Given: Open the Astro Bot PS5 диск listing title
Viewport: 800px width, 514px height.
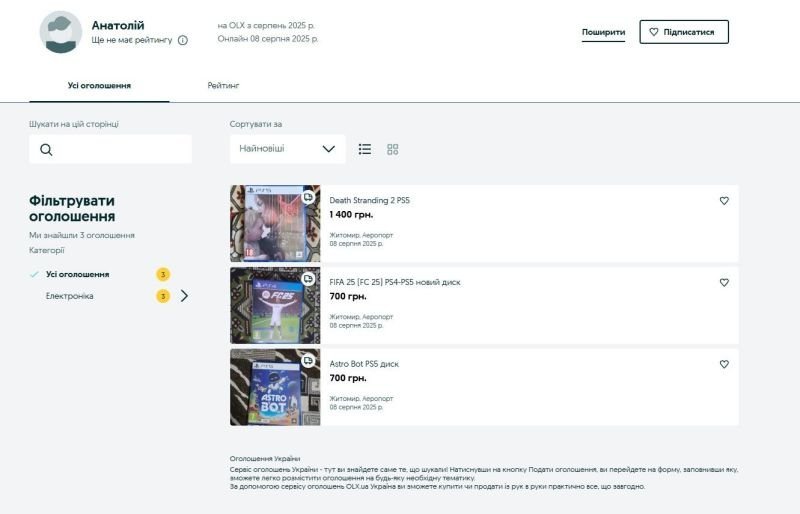Looking at the screenshot, I should [x=364, y=364].
